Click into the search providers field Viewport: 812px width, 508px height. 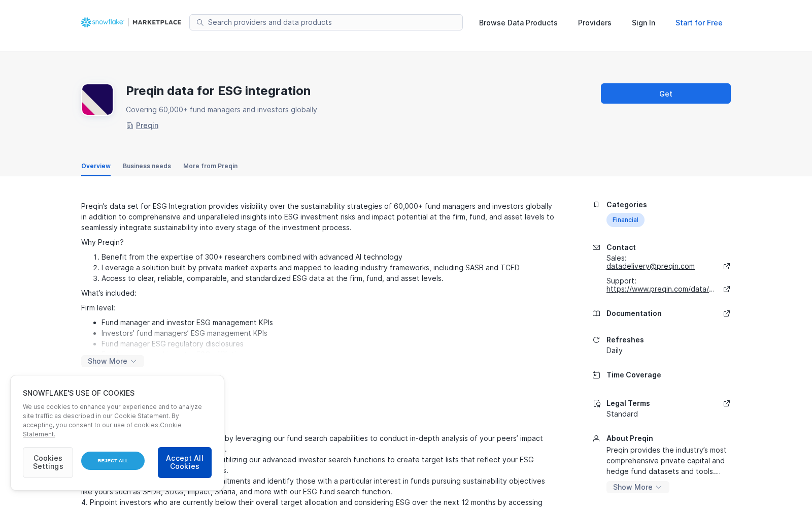326,22
